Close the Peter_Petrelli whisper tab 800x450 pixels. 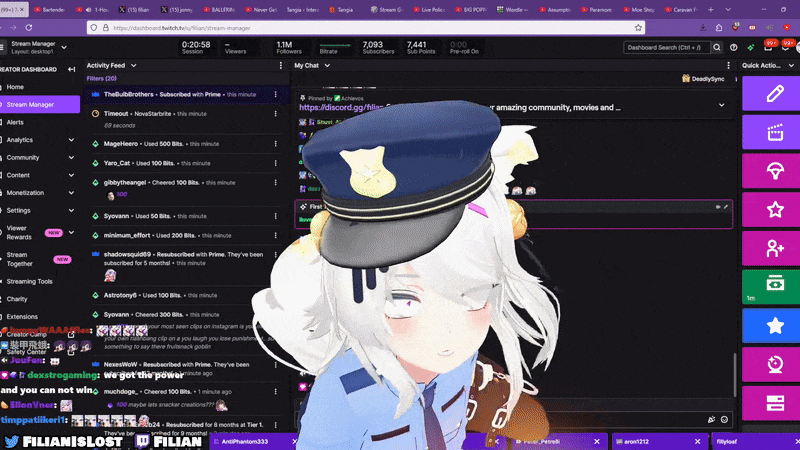(597, 442)
